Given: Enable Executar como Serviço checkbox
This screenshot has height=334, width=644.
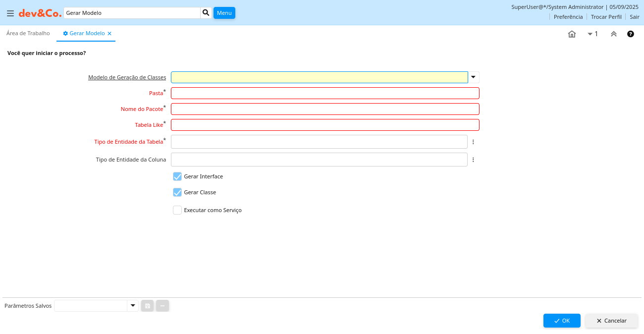Looking at the screenshot, I should (x=177, y=210).
